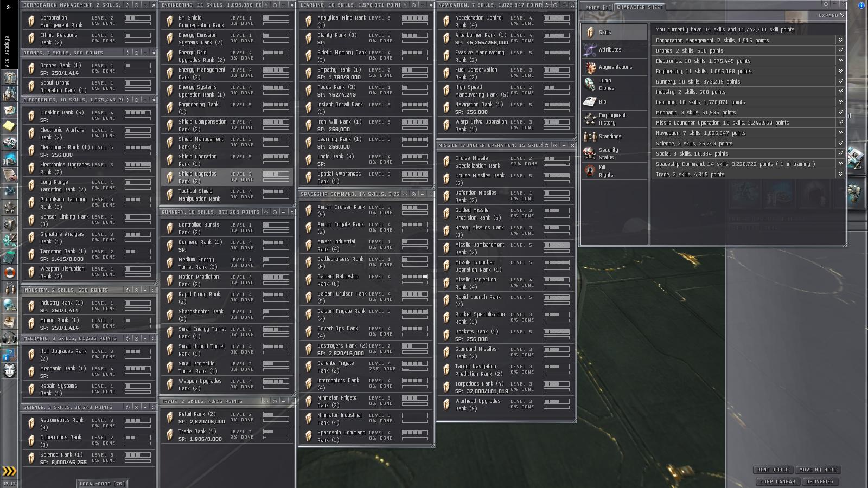Open the mail envelope icon in sidebar
The width and height of the screenshot is (868, 488).
click(9, 110)
